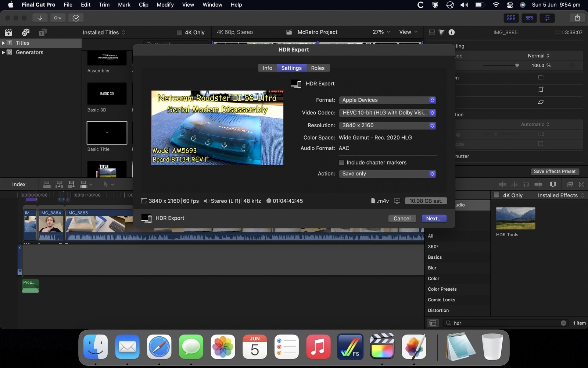Viewport: 588px width, 368px height.
Task: Open the Keyword Editor key icon
Action: pyautogui.click(x=58, y=18)
